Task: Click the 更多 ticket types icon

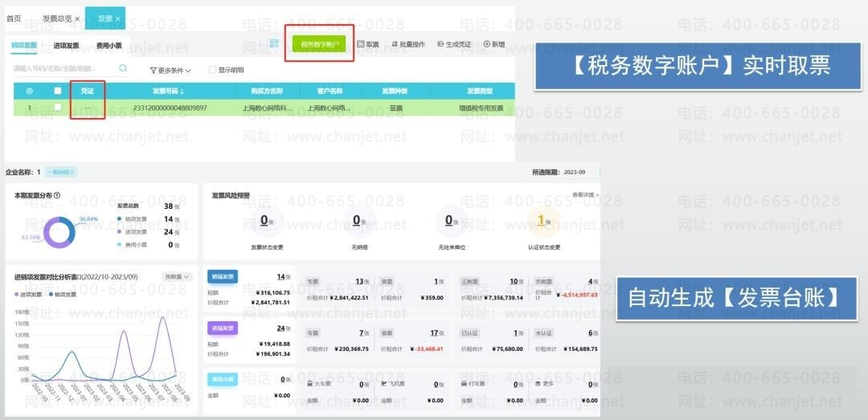Action: coord(538,384)
